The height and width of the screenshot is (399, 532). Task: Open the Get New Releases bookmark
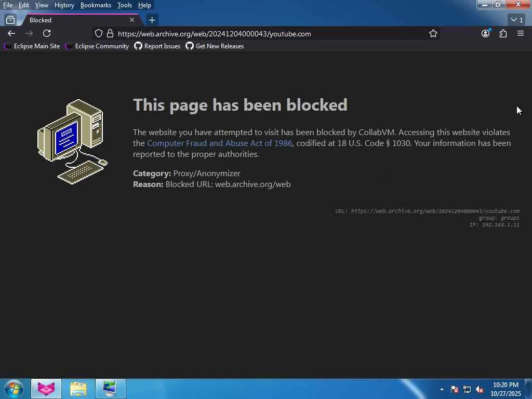pyautogui.click(x=215, y=46)
